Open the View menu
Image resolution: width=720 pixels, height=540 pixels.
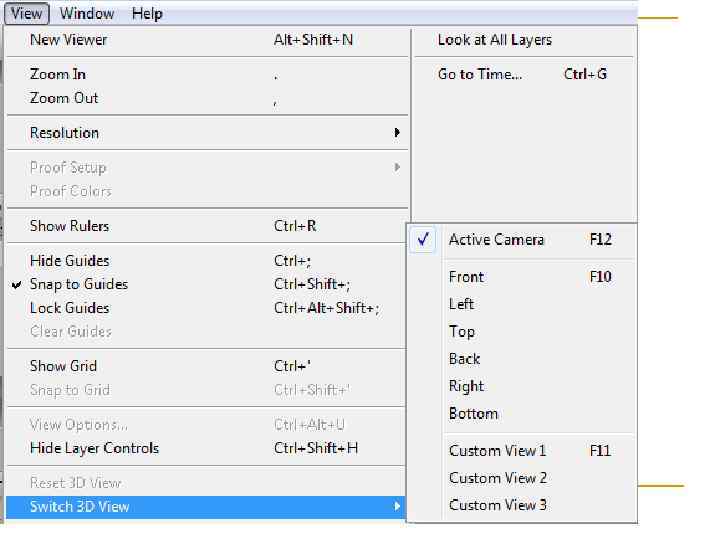26,14
